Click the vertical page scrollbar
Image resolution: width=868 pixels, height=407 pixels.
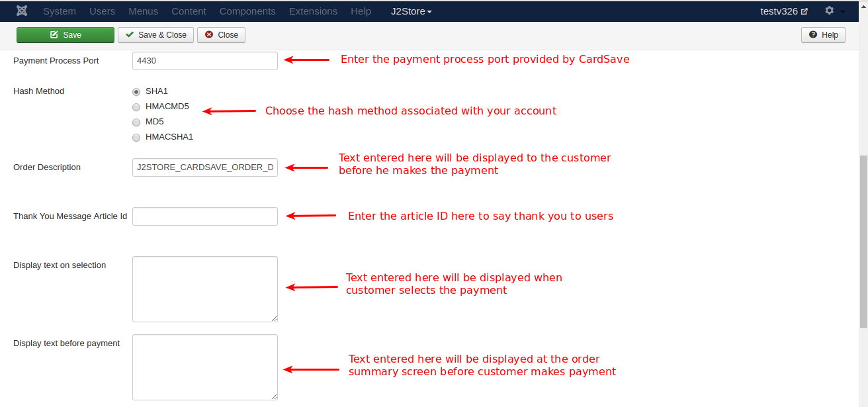click(863, 242)
